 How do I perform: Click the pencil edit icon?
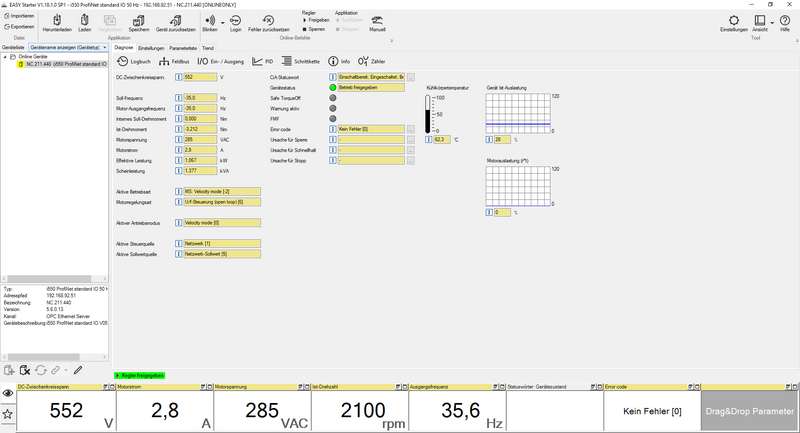78,370
